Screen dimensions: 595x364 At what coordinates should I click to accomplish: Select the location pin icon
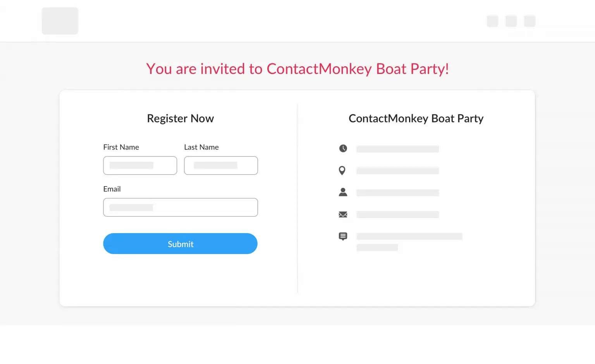342,170
